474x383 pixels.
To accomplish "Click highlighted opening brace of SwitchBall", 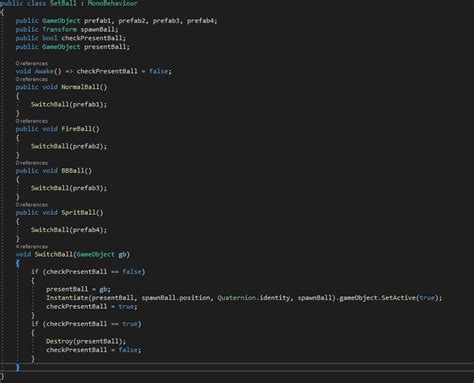I will [x=18, y=263].
